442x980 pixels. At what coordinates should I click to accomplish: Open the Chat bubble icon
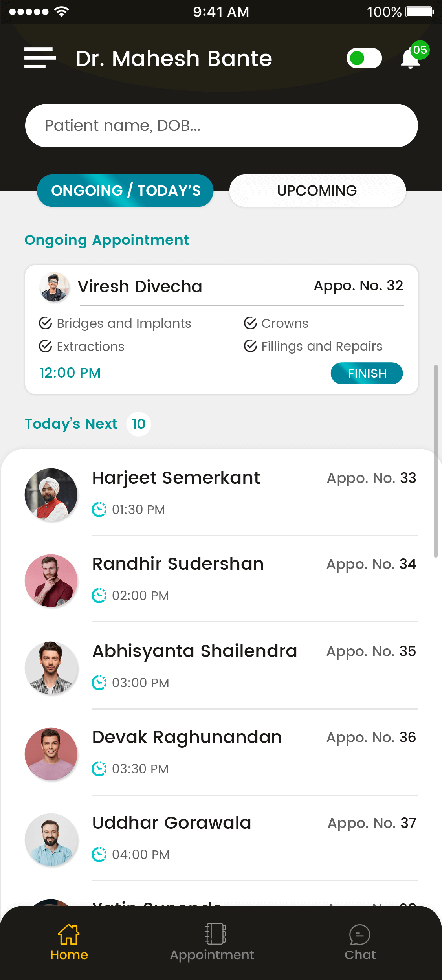(x=359, y=934)
